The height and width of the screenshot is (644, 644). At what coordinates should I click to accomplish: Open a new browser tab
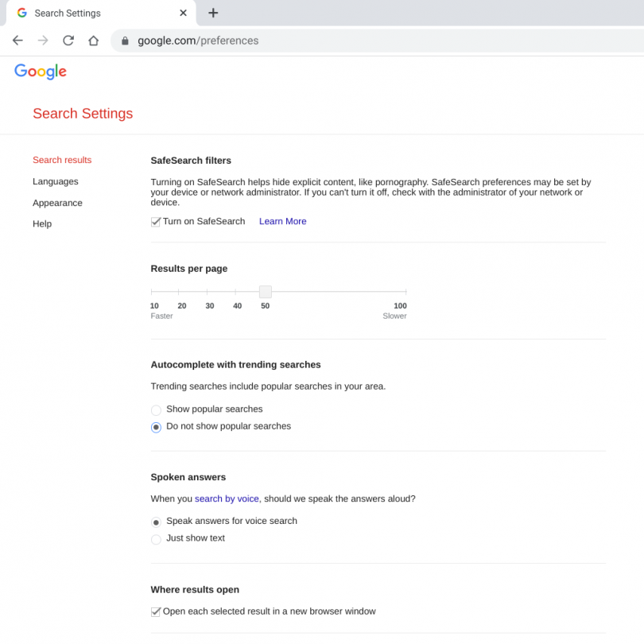[x=212, y=13]
